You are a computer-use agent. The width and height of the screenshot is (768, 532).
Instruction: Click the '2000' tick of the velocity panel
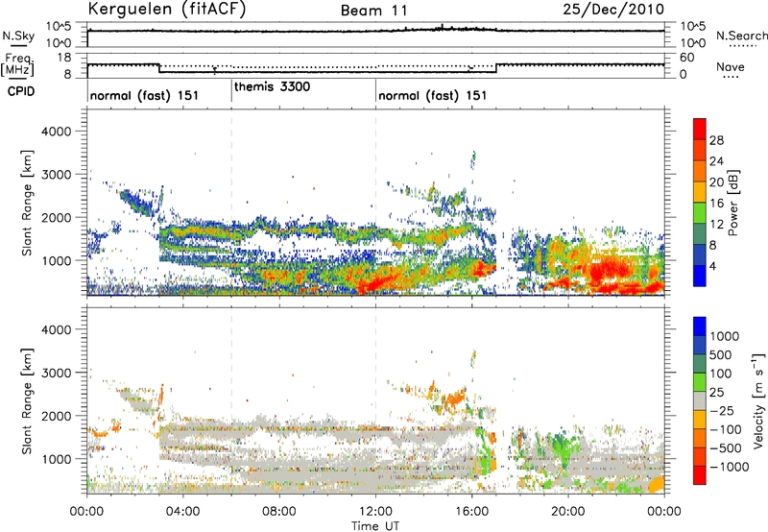56,416
